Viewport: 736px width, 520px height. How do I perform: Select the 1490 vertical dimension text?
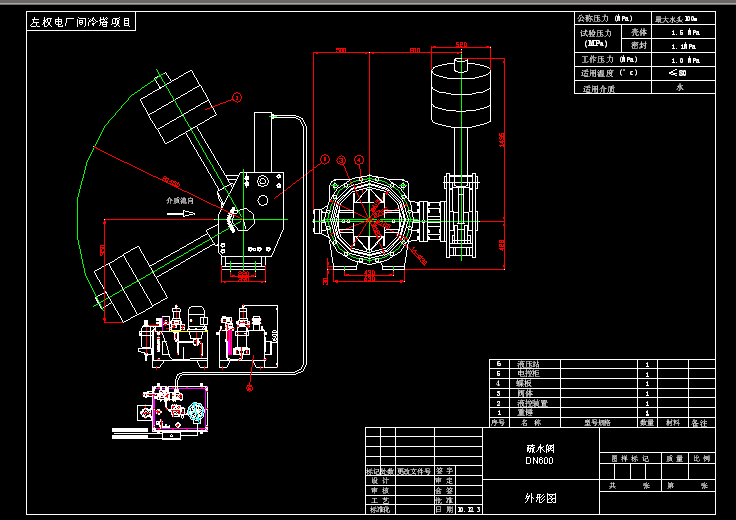(x=502, y=138)
